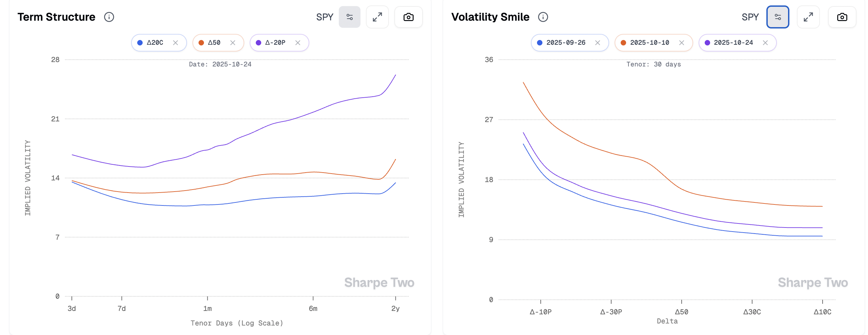Remove the Δ50 series chip

[233, 43]
